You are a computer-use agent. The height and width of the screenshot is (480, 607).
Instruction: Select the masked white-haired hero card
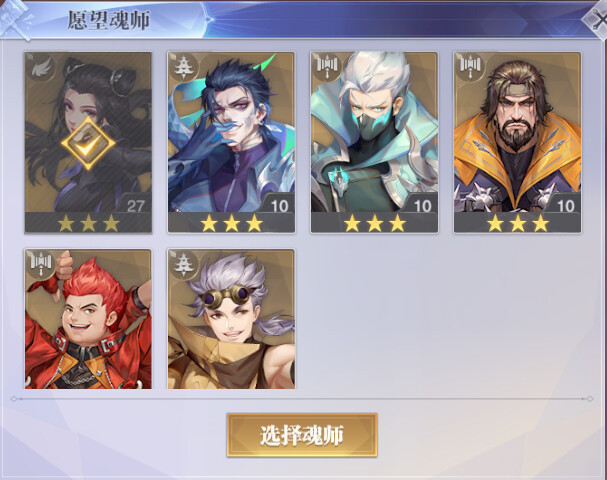pos(374,142)
